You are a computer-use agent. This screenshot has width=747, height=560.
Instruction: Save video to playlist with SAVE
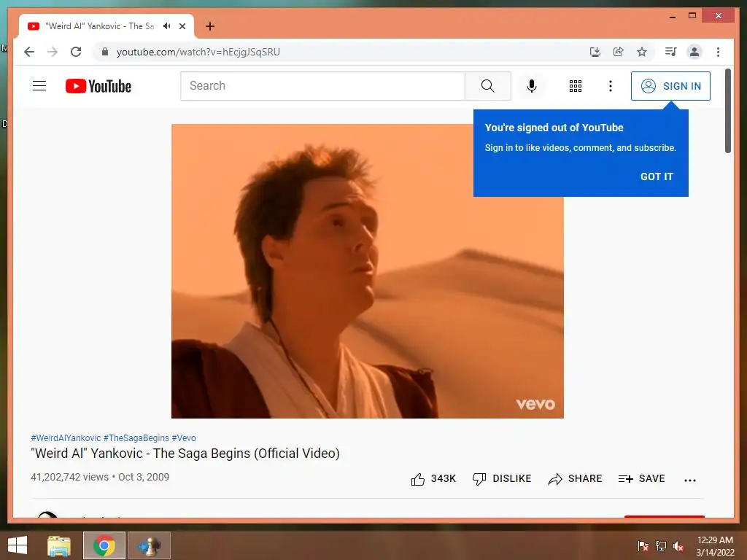coord(641,478)
